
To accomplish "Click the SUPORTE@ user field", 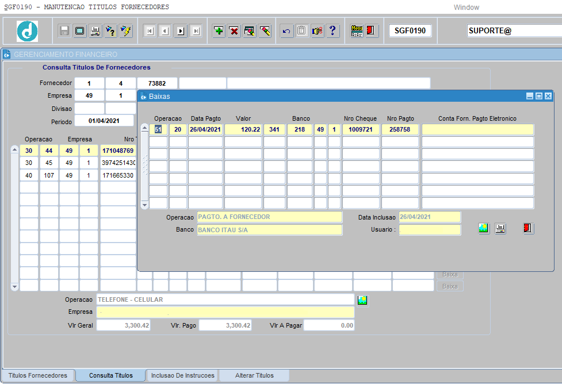I will pyautogui.click(x=514, y=31).
